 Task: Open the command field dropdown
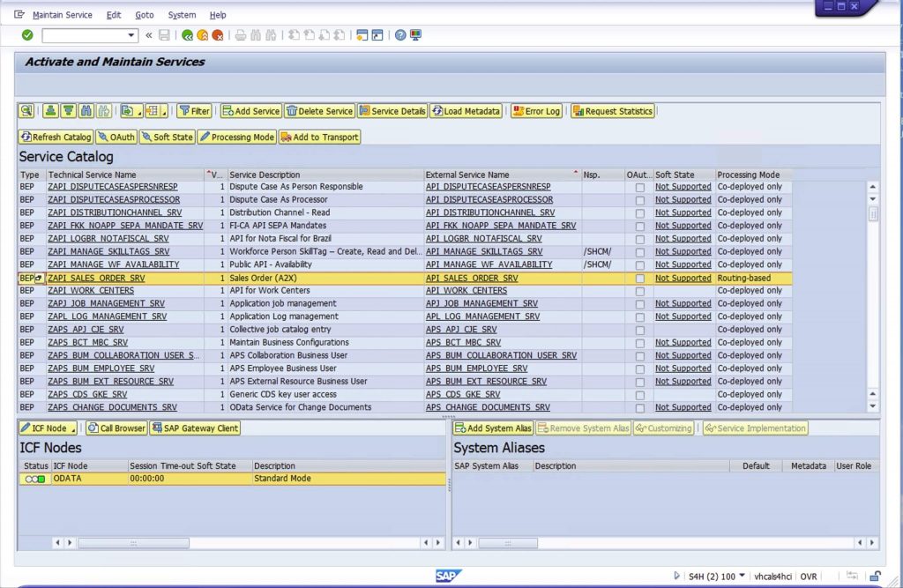coord(129,35)
